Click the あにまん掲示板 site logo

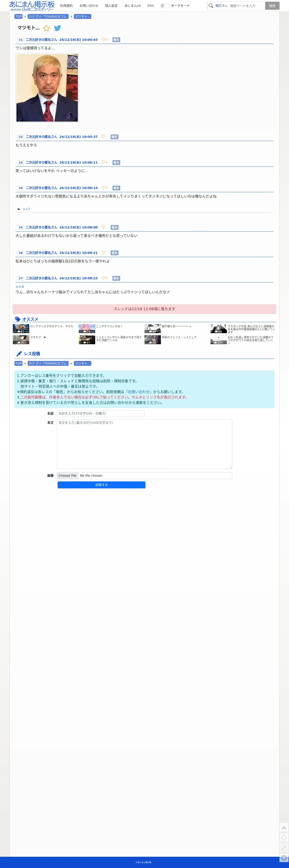32,6
